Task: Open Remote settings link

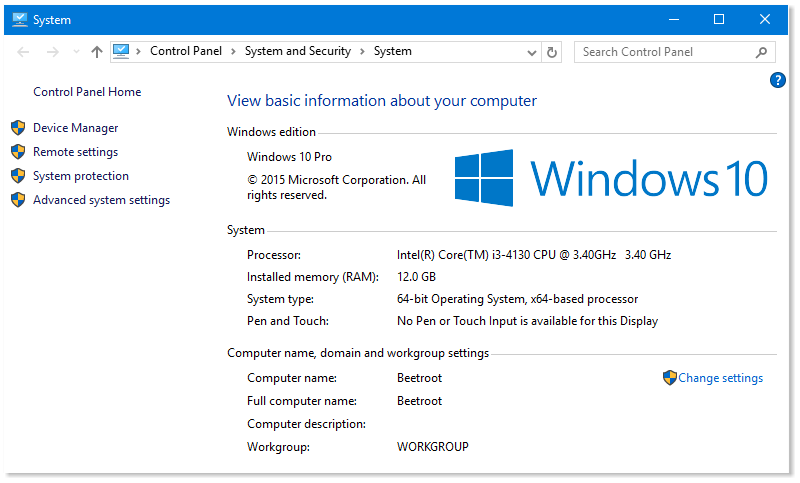Action: tap(76, 152)
